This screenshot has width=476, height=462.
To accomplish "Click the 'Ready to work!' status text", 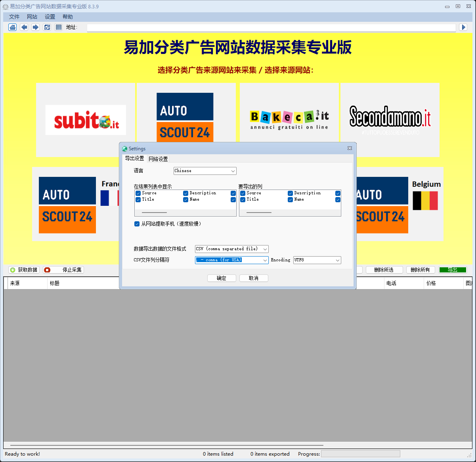I will [22, 454].
